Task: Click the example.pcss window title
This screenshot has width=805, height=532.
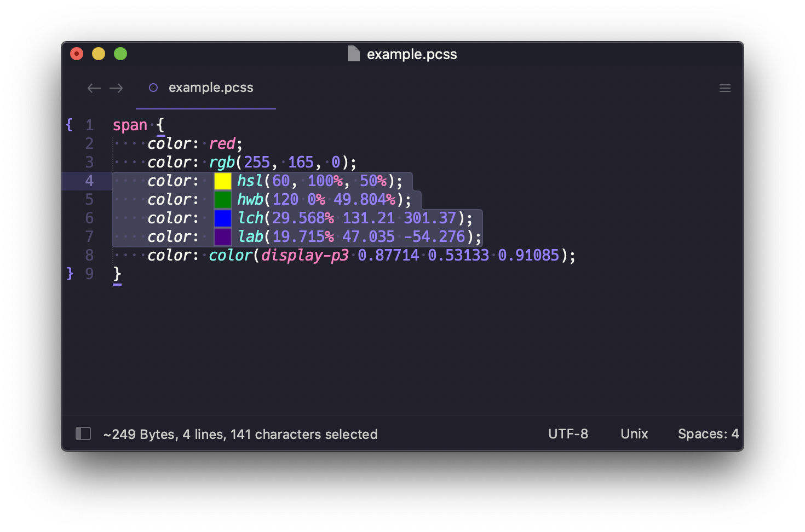Action: (412, 54)
